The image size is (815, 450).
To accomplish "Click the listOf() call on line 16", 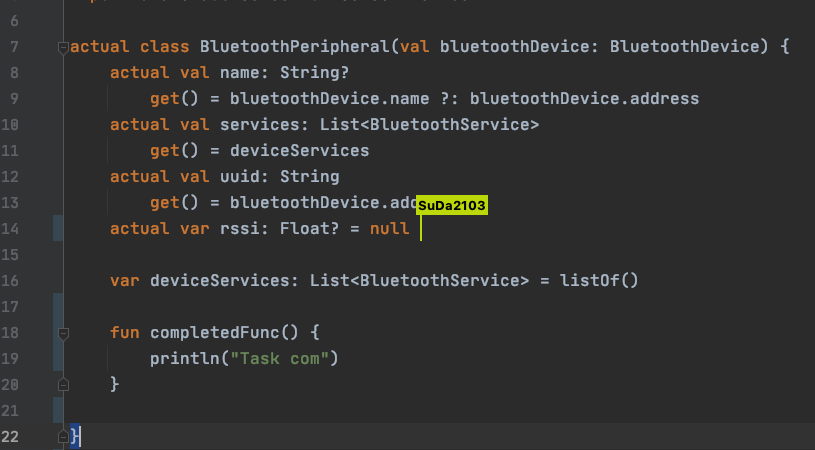I will 599,281.
